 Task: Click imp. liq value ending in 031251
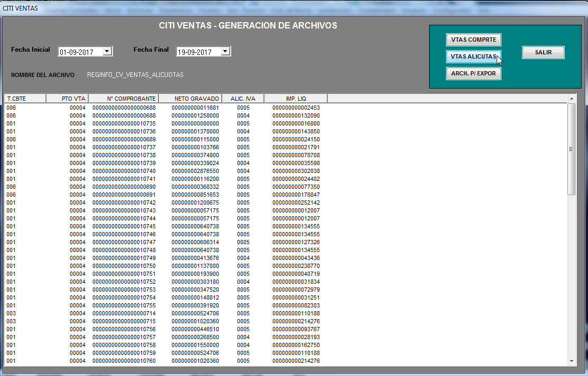(x=296, y=298)
